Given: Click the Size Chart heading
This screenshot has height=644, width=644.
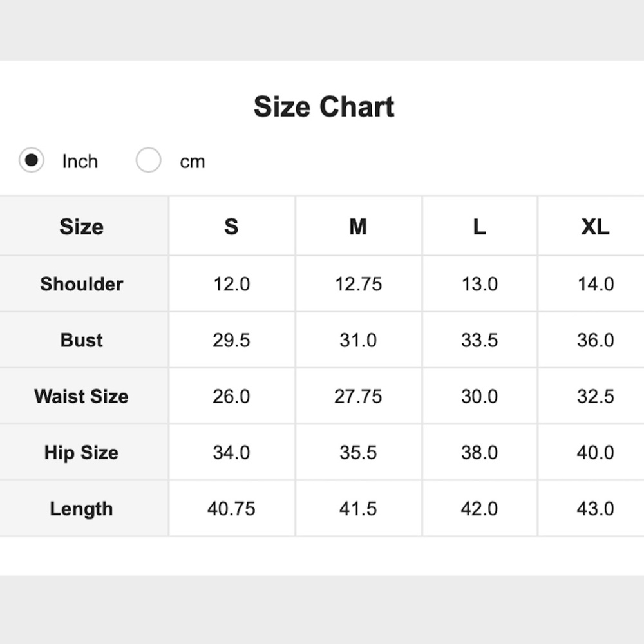Looking at the screenshot, I should tap(324, 107).
